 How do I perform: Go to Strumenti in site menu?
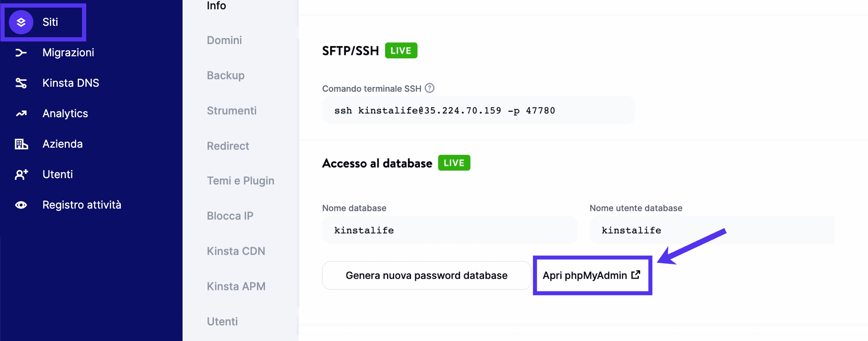point(232,110)
